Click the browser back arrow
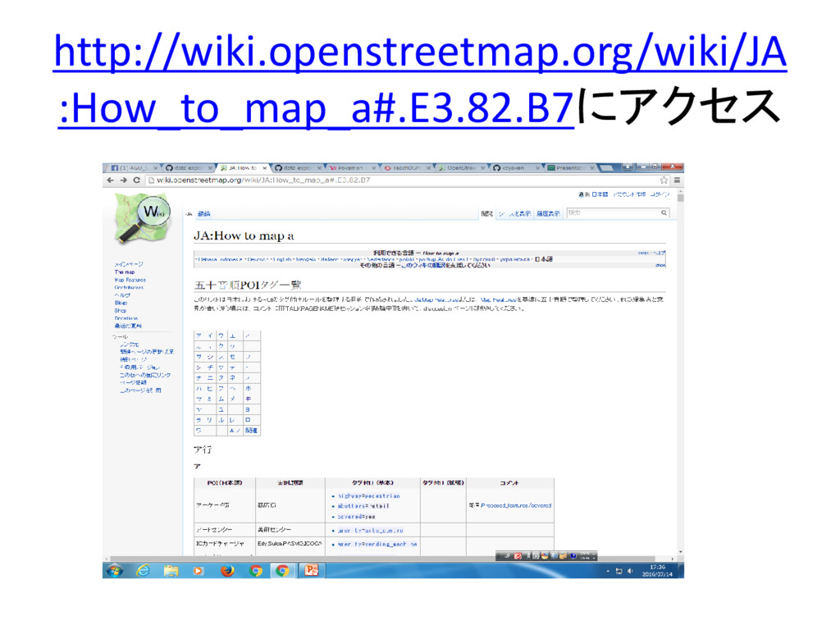The width and height of the screenshot is (840, 630). [111, 180]
